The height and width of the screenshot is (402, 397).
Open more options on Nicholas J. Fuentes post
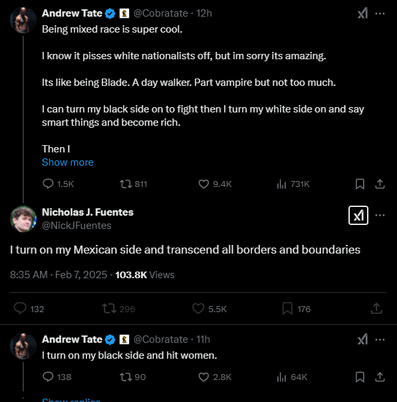(x=380, y=215)
